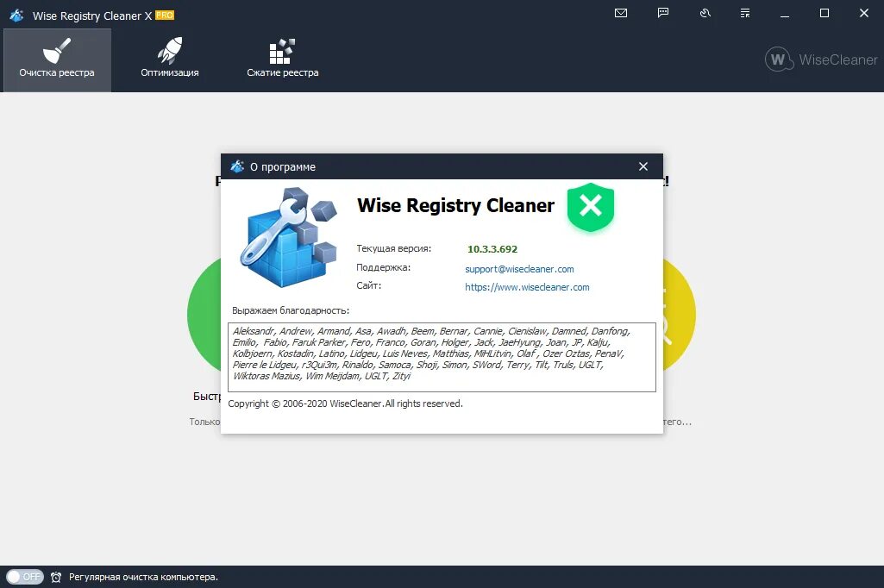Click the support@wisecleaner.com email link
Viewport: 884px width, 588px height.
click(519, 269)
